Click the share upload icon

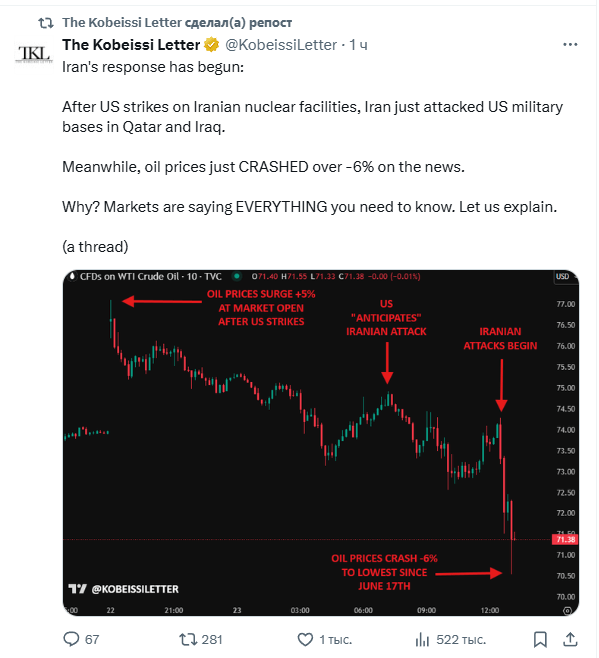click(x=570, y=640)
